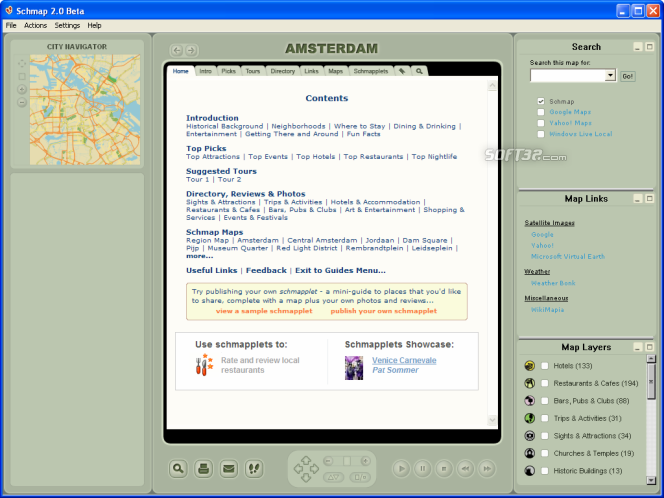Click publish your own schmapplet link
The width and height of the screenshot is (664, 498).
pyautogui.click(x=384, y=311)
